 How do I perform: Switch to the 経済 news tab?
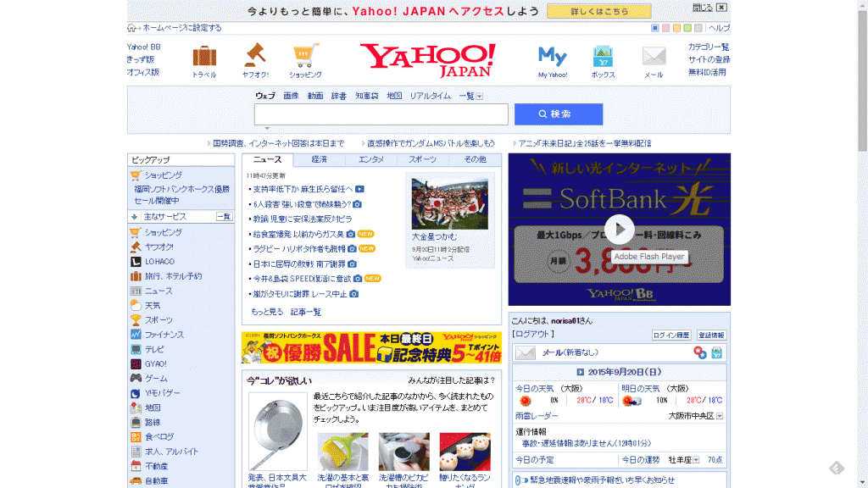click(x=319, y=159)
